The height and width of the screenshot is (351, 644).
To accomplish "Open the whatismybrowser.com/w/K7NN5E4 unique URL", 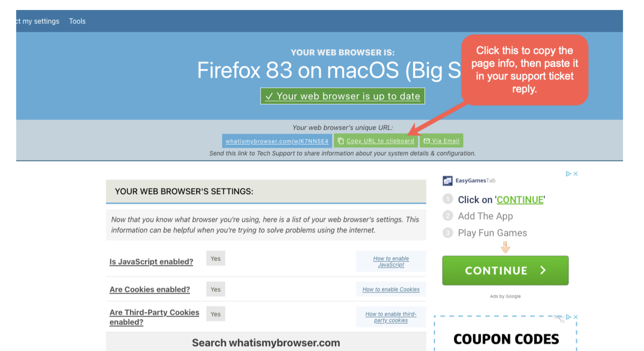I will pos(277,141).
